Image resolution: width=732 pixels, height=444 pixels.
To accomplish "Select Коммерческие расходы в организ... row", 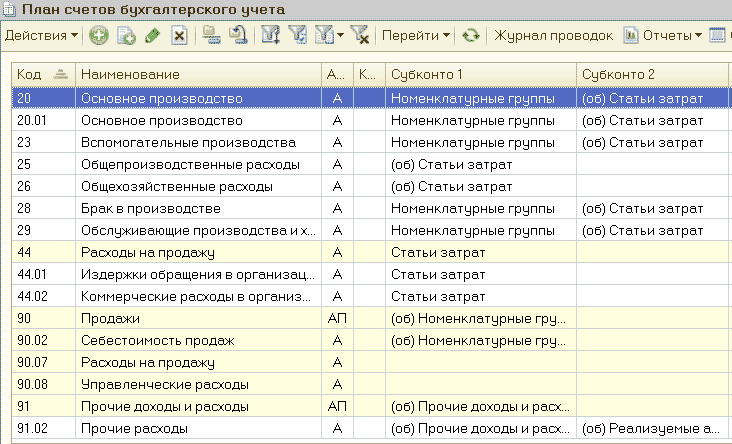I will (x=370, y=296).
